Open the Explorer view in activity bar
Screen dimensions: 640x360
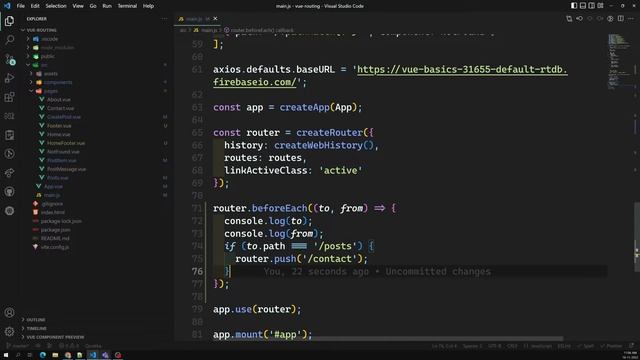[9, 21]
